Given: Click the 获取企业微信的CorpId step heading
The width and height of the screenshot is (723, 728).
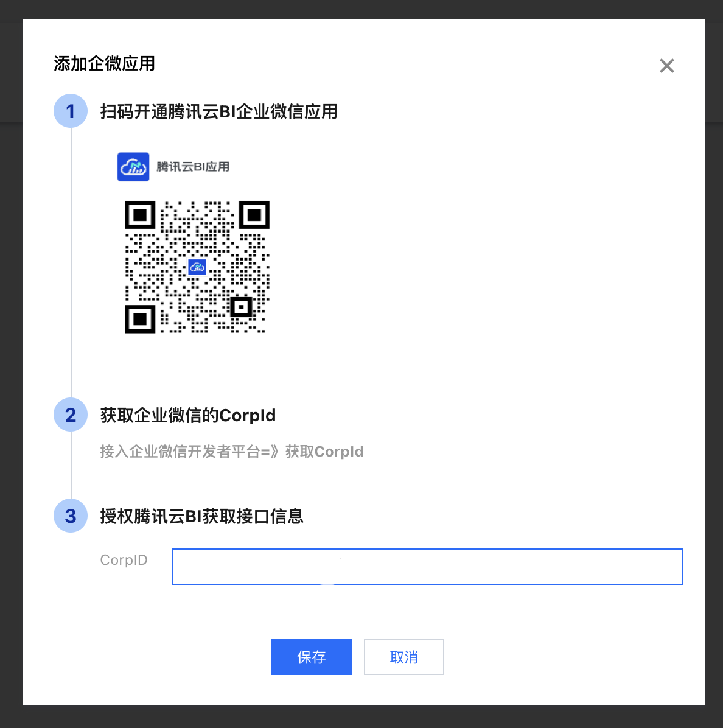Looking at the screenshot, I should tap(188, 415).
